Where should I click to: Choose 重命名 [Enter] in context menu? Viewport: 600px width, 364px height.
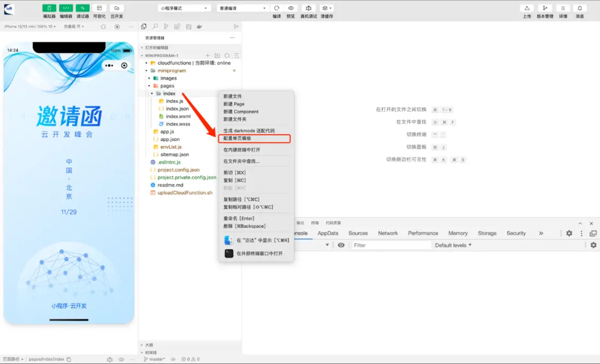[239, 218]
